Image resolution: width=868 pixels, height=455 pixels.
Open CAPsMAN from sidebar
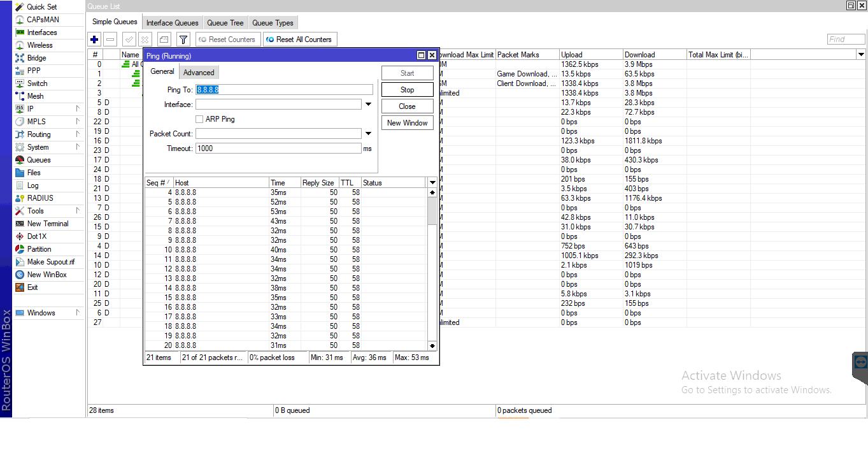43,20
